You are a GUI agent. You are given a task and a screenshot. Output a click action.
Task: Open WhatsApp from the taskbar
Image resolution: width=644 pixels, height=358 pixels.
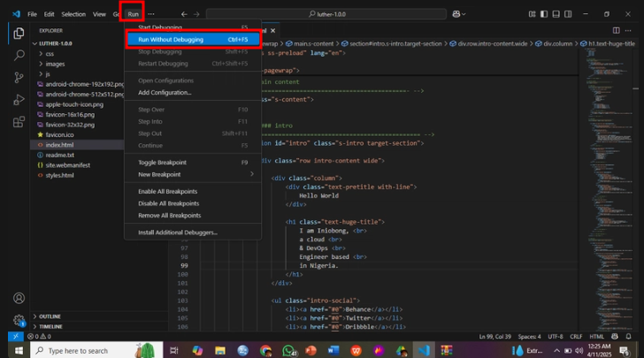tap(288, 351)
